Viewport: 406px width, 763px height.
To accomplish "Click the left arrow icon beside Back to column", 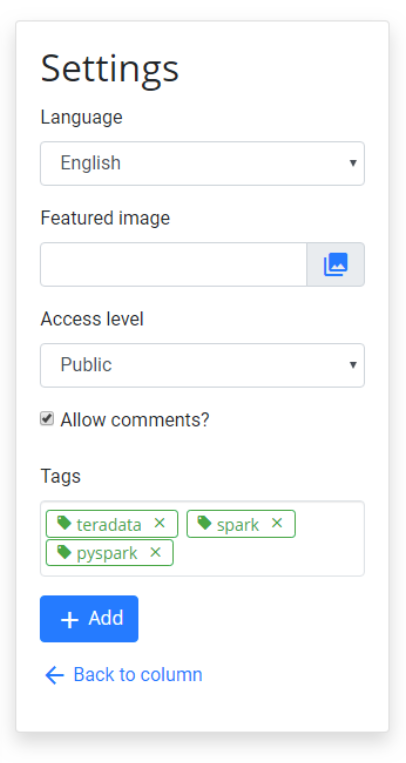I will [x=55, y=675].
